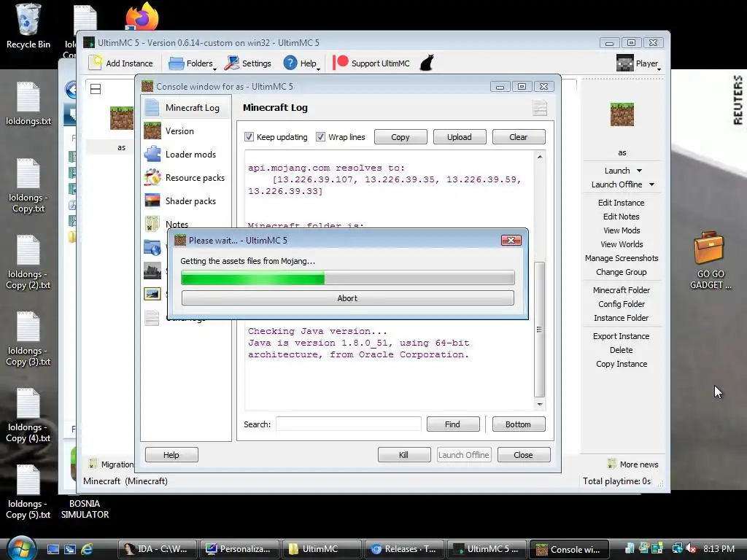Viewport: 747px width, 560px height.
Task: Click Config Folder in side panel
Action: pos(622,303)
